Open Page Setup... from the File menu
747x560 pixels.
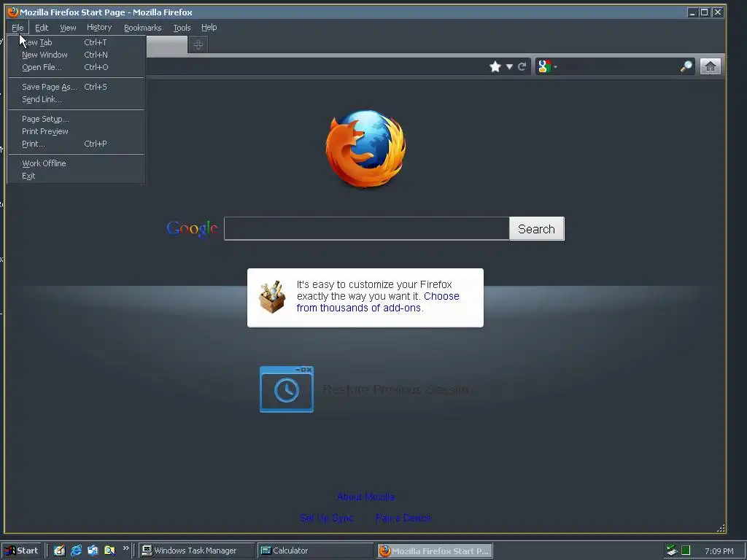pos(76,119)
